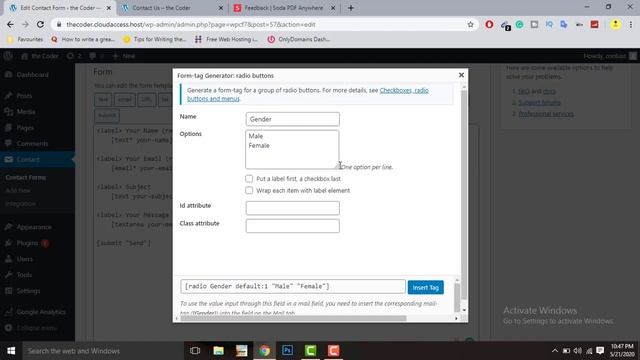Focus the Id attribute field
640x360 pixels.
pos(292,208)
